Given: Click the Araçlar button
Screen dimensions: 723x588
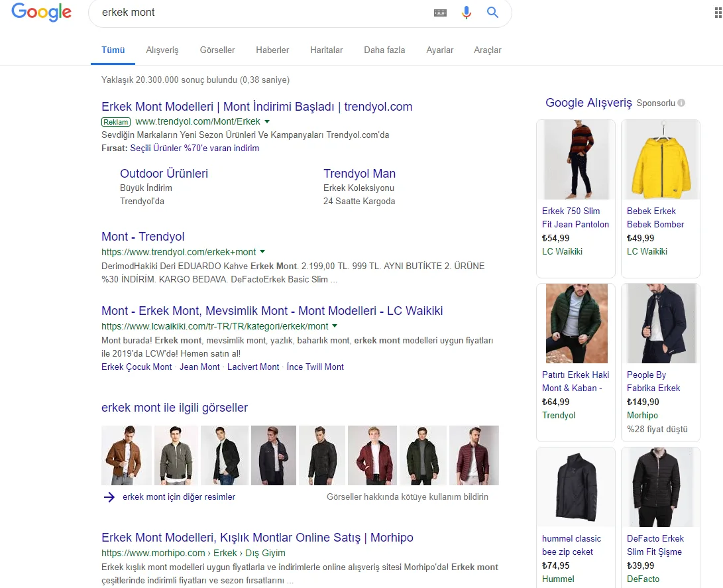Looking at the screenshot, I should point(487,50).
